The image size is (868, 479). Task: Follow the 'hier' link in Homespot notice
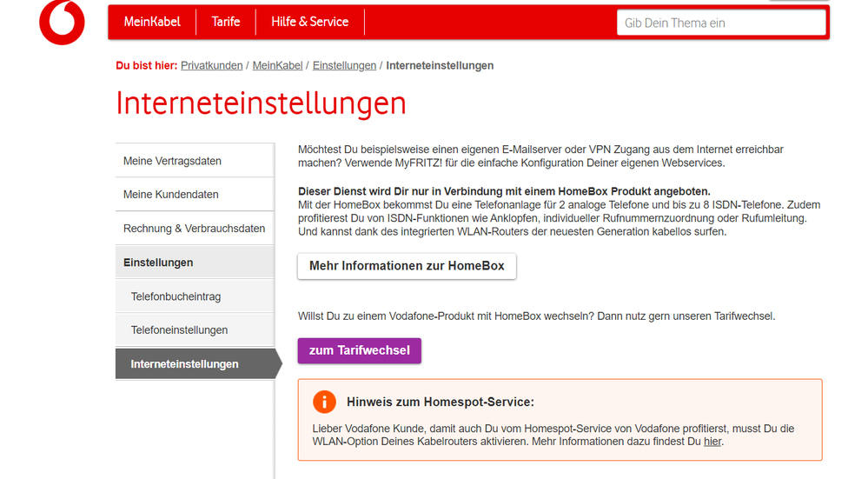point(712,442)
